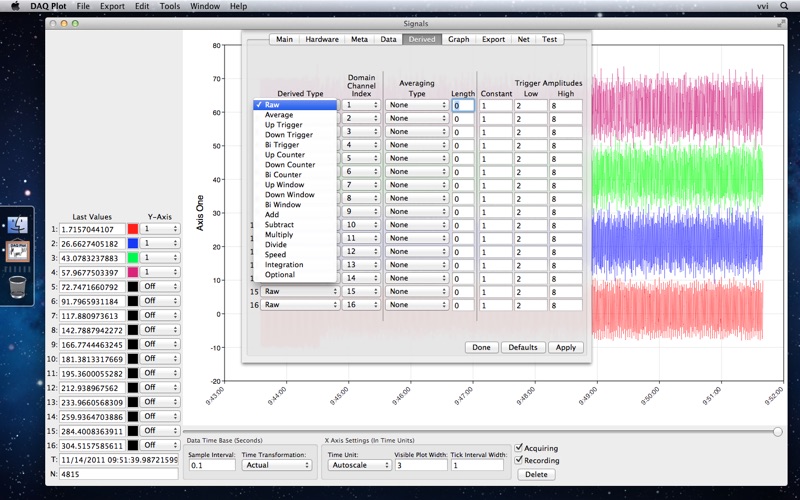This screenshot has width=800, height=500.
Task: Click the Delete button
Action: 536,474
